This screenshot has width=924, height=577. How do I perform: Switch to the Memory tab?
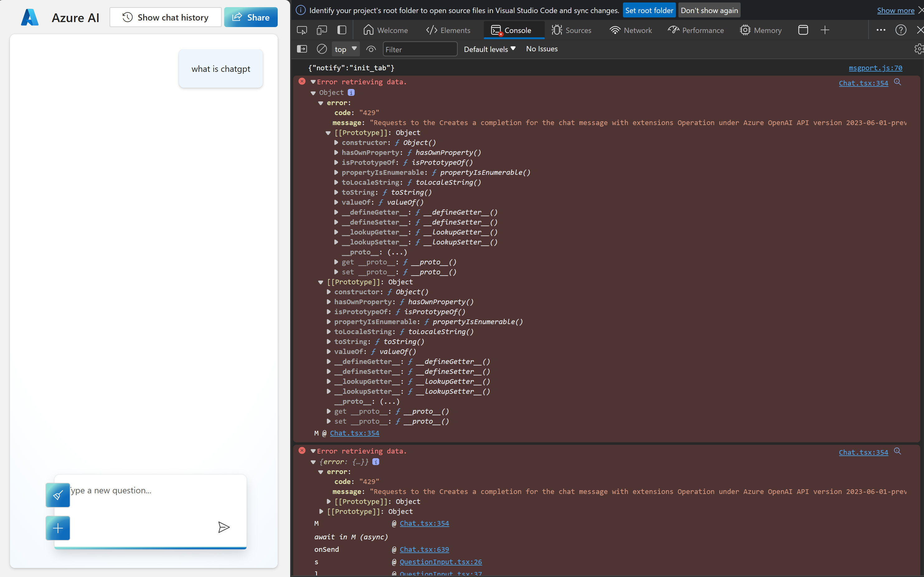click(761, 30)
